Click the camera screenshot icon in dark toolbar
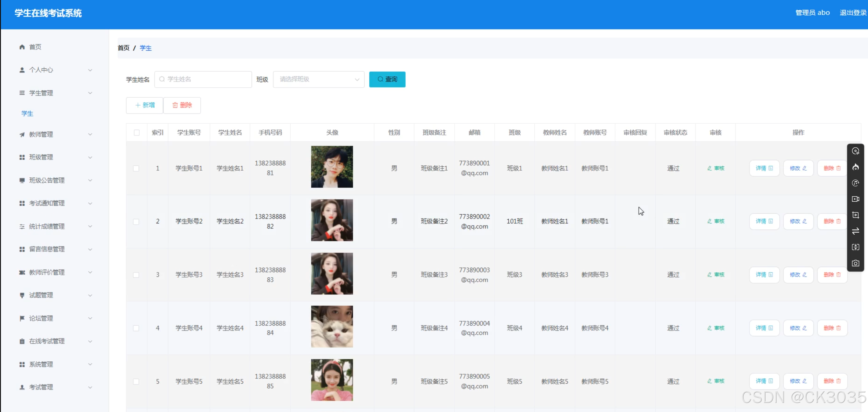The width and height of the screenshot is (868, 412). pos(855,263)
